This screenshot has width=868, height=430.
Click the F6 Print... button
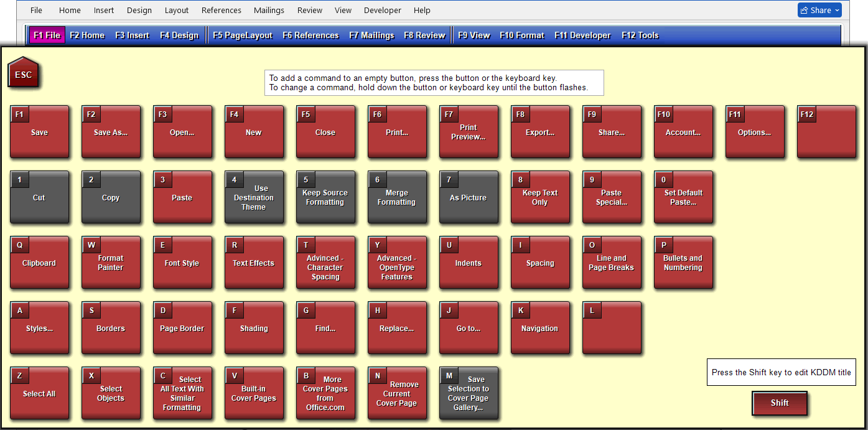(397, 132)
